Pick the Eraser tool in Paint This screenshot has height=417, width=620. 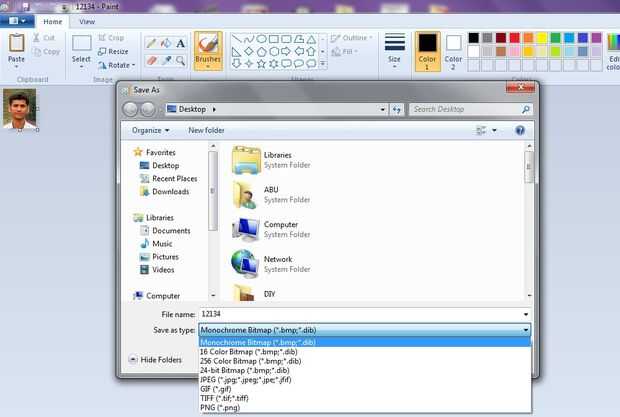152,60
